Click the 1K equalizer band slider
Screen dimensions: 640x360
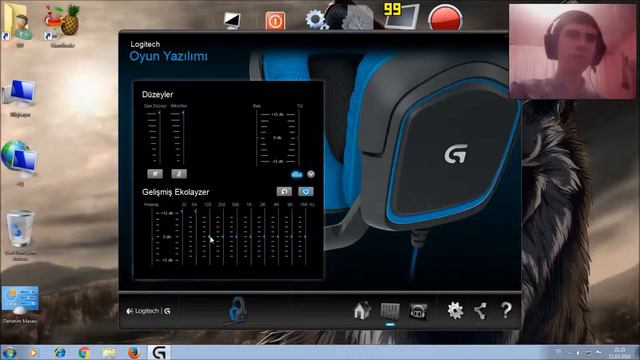[251, 237]
